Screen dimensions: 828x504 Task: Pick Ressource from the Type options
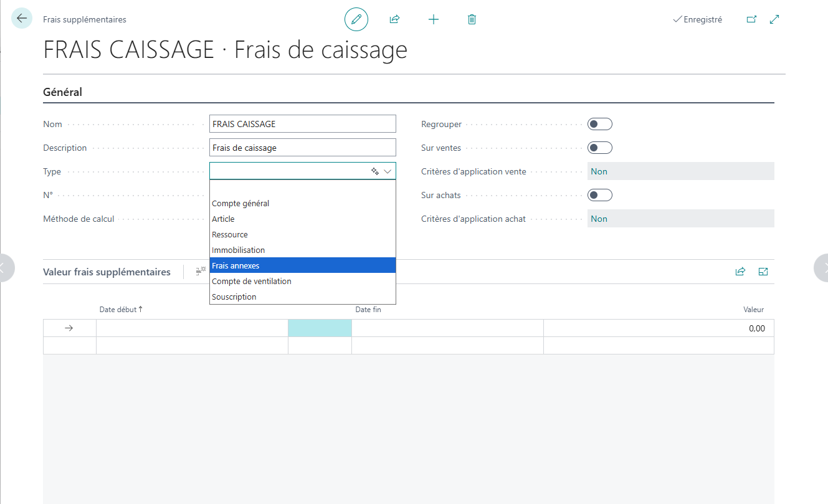(x=303, y=235)
